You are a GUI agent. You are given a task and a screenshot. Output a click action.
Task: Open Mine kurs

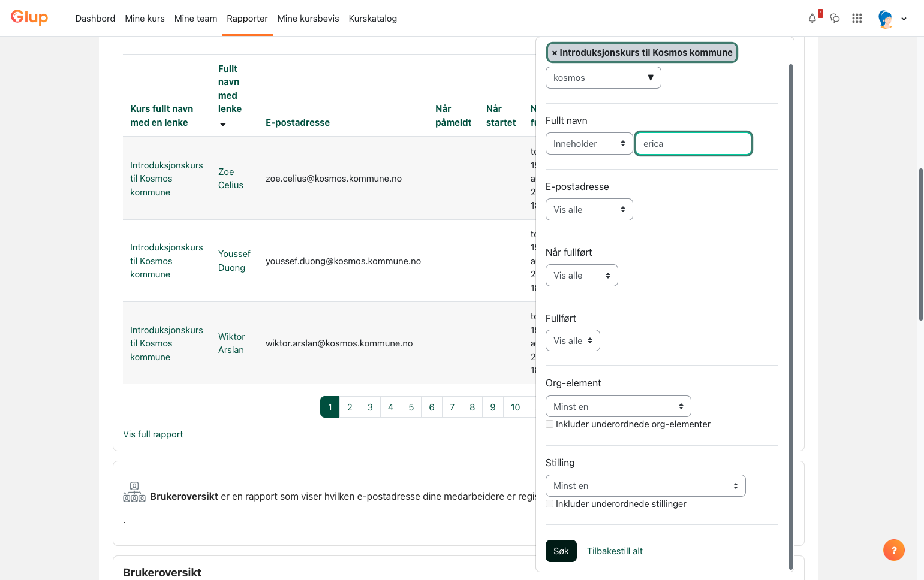point(145,19)
